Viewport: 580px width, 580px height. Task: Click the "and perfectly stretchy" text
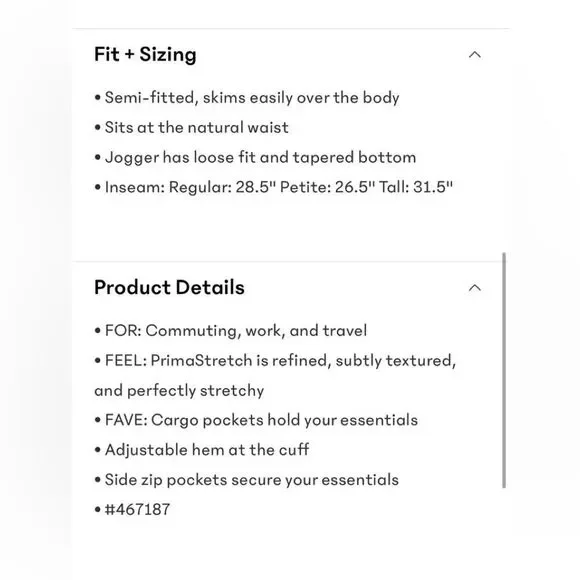pos(179,391)
